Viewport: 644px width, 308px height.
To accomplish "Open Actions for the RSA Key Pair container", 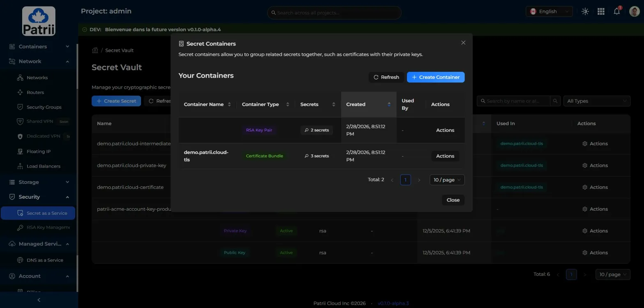I will click(x=445, y=130).
